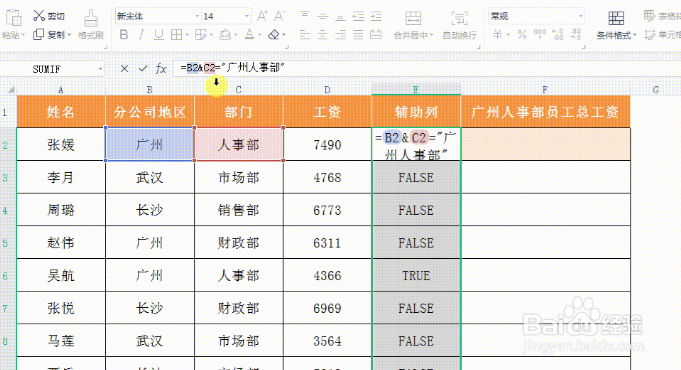Click the Select All corner triangle
This screenshot has width=681, height=370.
point(11,90)
